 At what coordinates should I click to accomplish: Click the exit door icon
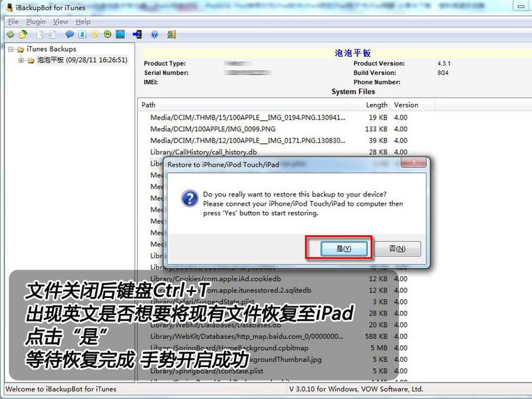171,35
